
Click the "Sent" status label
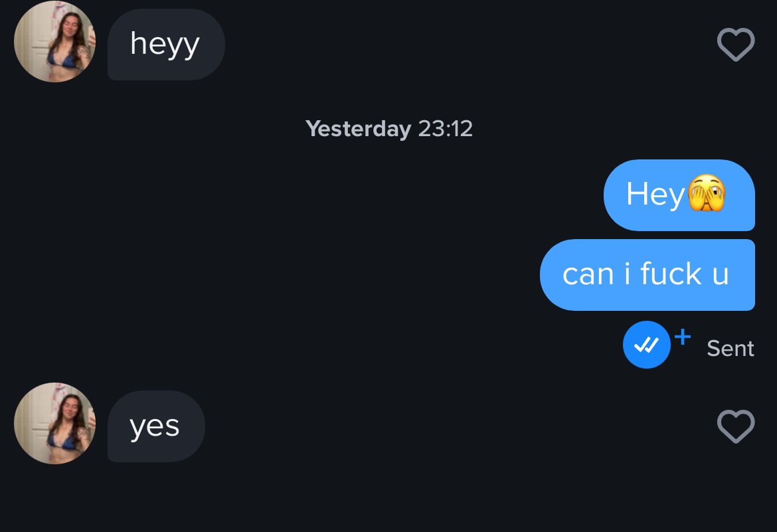pos(731,349)
